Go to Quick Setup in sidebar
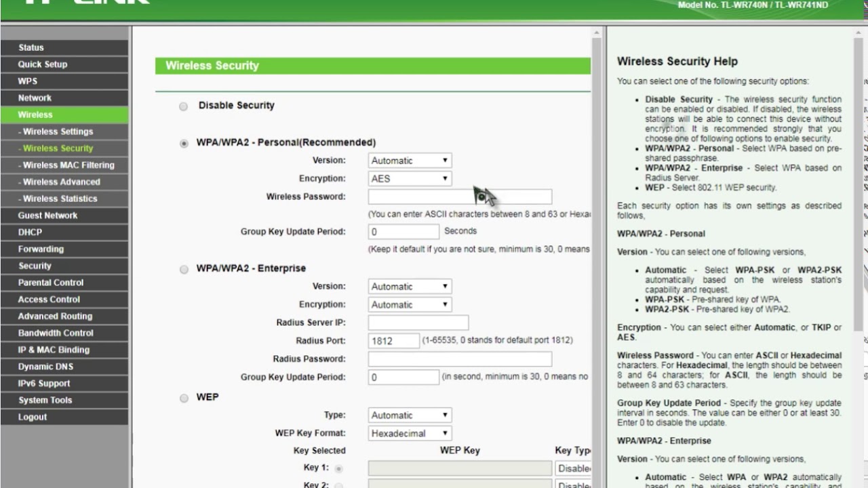Image resolution: width=868 pixels, height=488 pixels. (64, 64)
